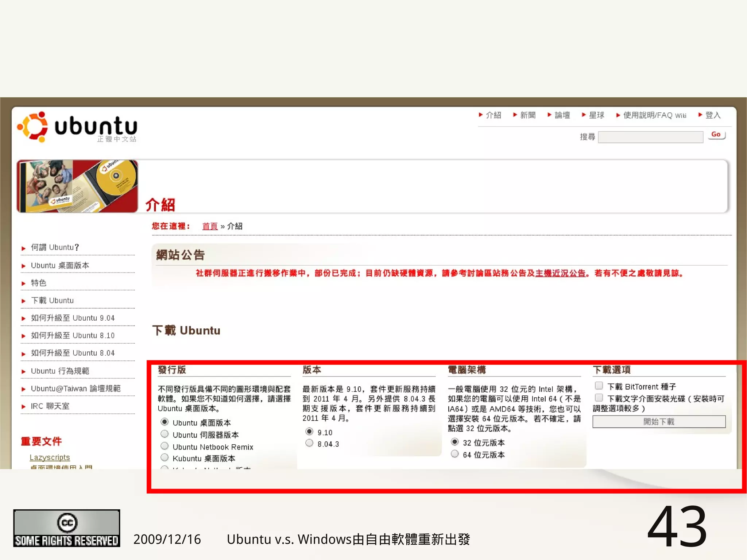Click the red arrow before 介紹 top link

(481, 115)
